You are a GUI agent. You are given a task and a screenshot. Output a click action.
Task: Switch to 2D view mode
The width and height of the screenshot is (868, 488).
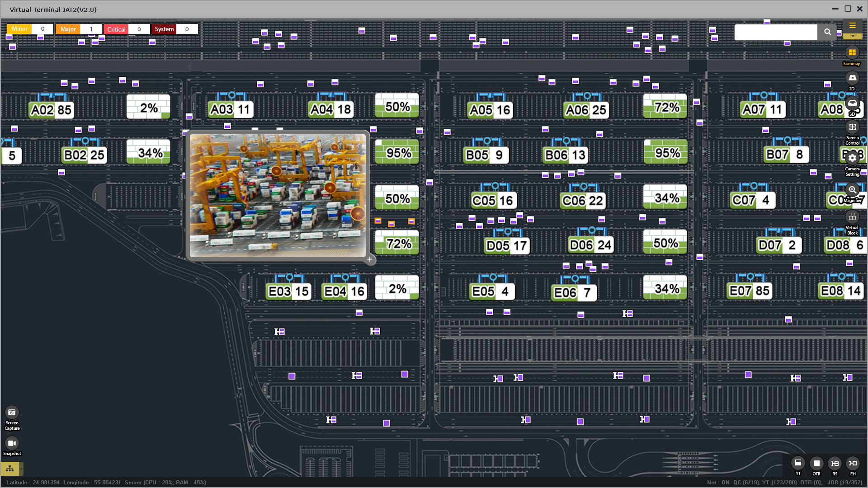tap(852, 78)
